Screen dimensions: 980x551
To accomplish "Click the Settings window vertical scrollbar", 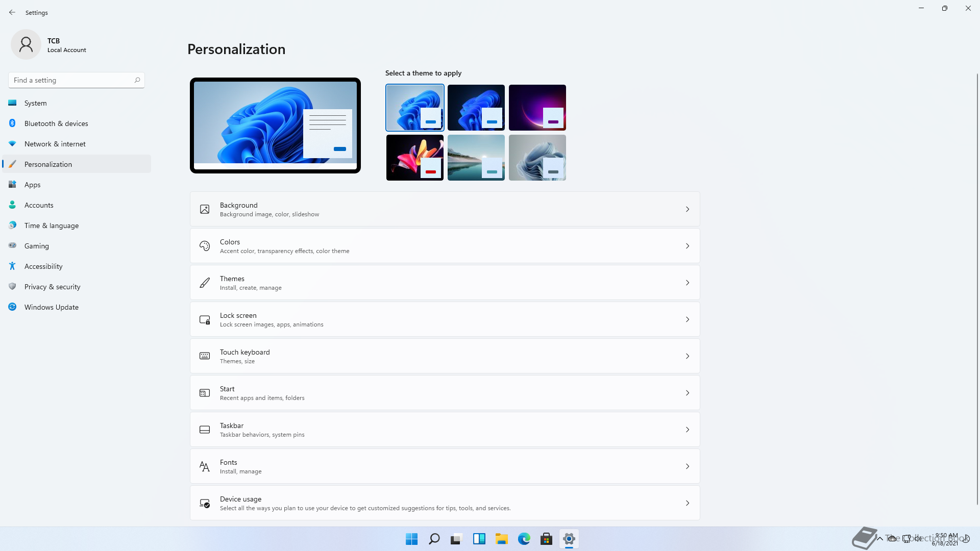I will [x=977, y=288].
